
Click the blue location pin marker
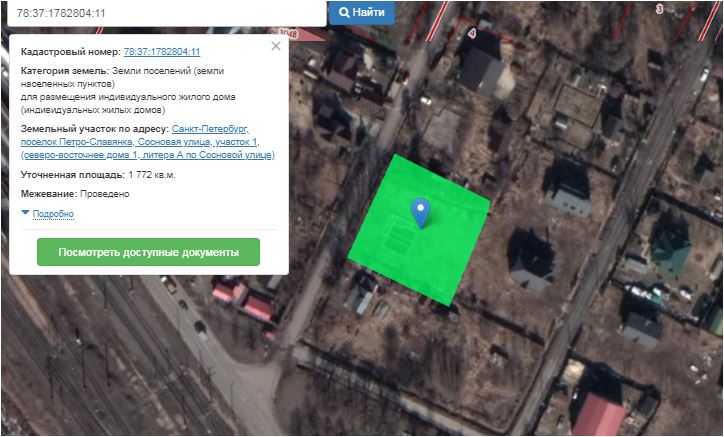click(420, 213)
